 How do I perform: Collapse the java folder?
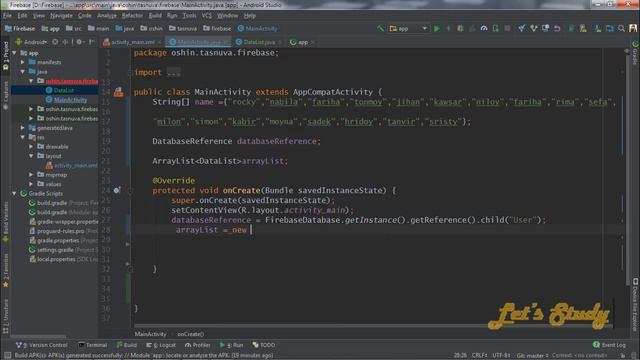pyautogui.click(x=23, y=71)
